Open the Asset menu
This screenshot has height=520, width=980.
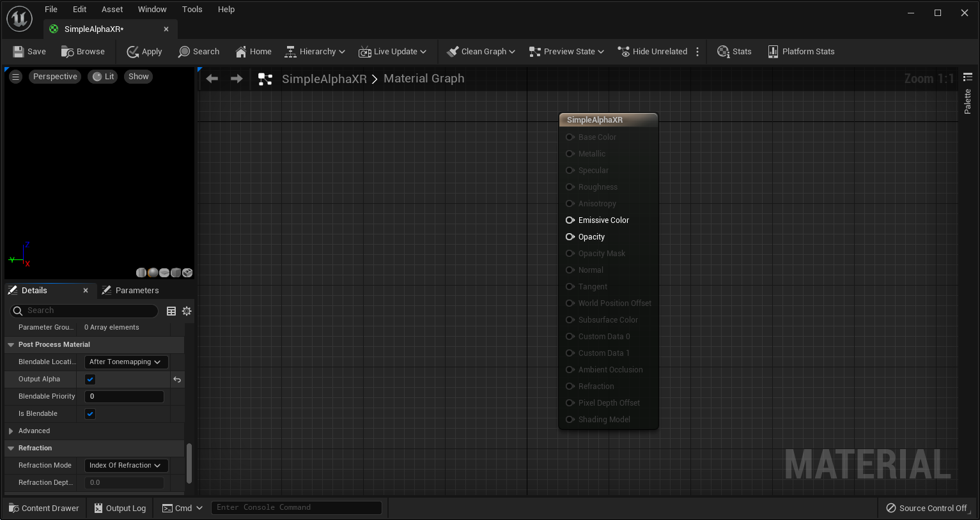[x=112, y=10]
